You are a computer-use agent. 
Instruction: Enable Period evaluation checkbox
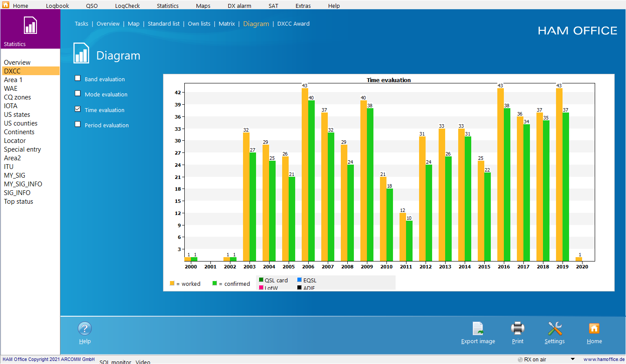(x=78, y=124)
